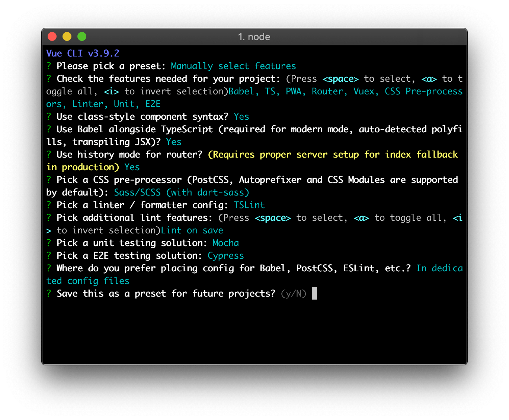This screenshot has height=420, width=509.
Task: Click the yellow minimize window button
Action: click(x=67, y=36)
